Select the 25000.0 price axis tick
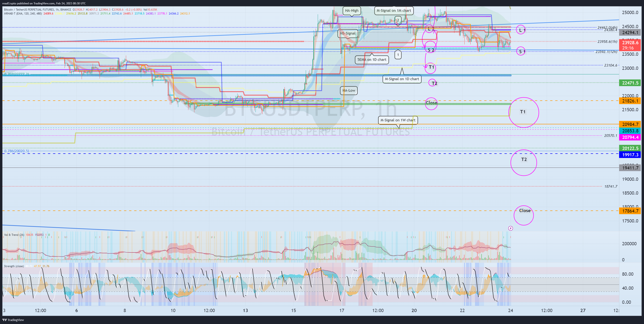Viewport: 644px width, 324px height. coord(630,12)
